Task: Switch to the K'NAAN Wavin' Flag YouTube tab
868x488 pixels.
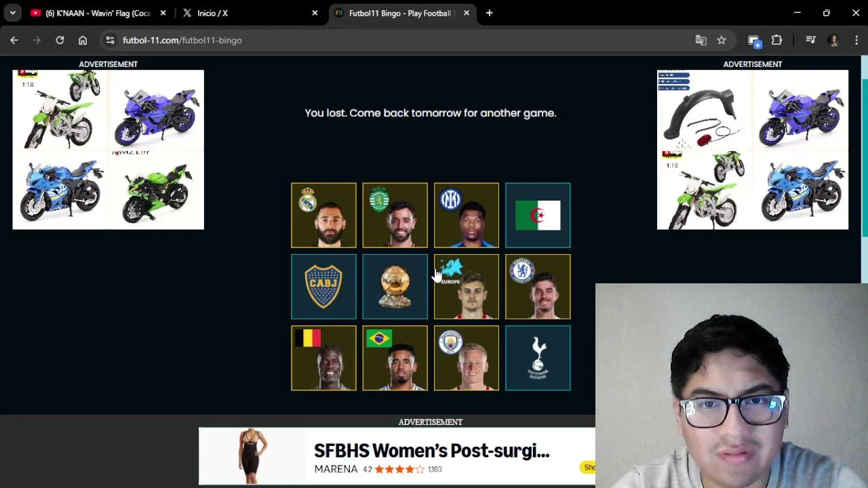Action: [98, 13]
